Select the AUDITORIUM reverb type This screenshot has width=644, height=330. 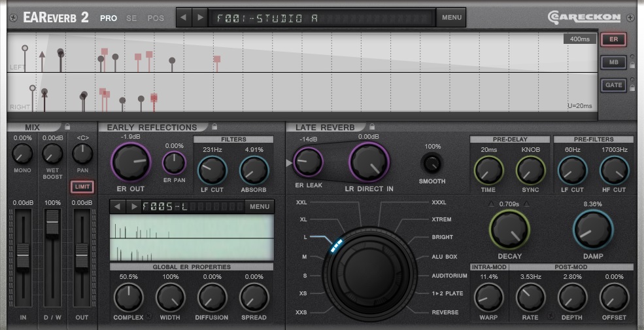click(449, 276)
